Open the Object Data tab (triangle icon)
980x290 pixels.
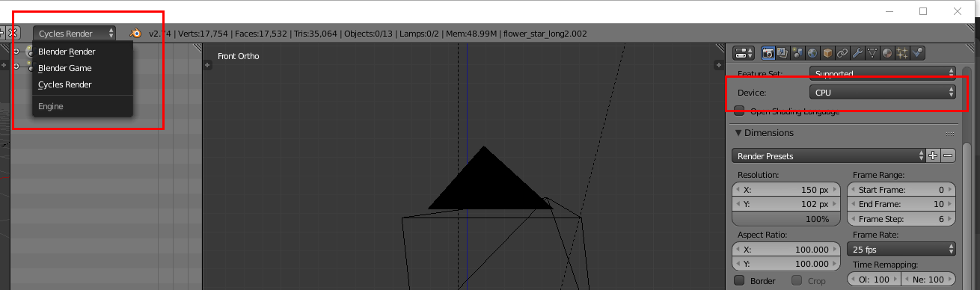tap(872, 53)
